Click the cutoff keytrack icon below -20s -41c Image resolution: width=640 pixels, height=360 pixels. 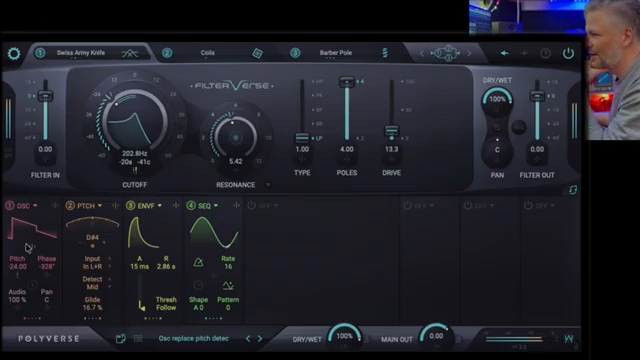[x=134, y=171]
